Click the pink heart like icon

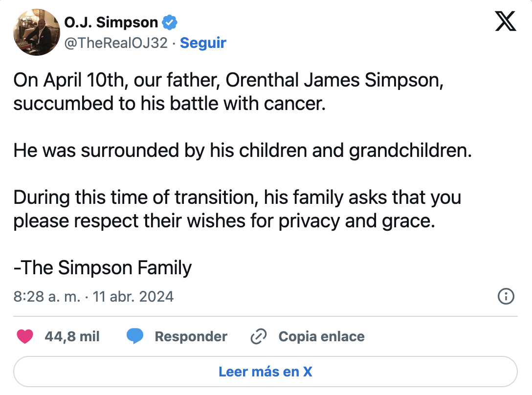[25, 336]
